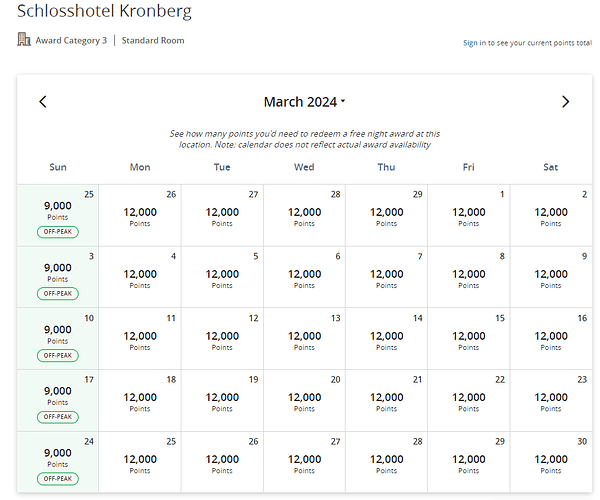Click OFF-PEAK badge on March 24
This screenshot has height=500, width=600.
click(58, 479)
